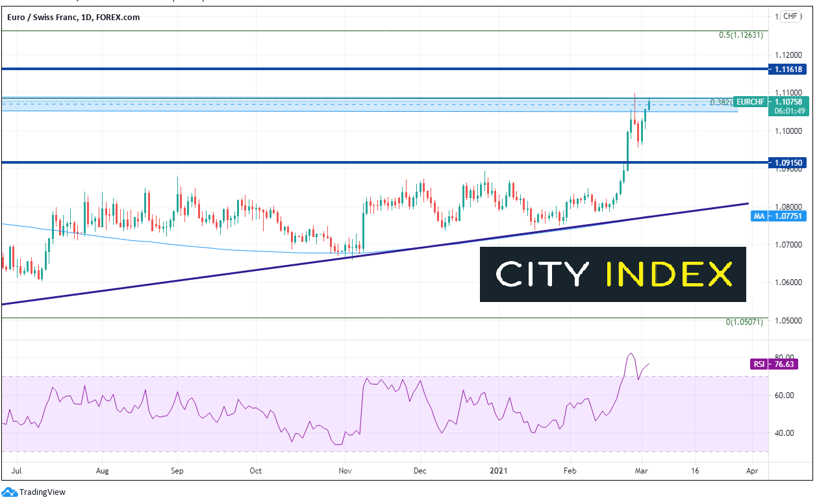
Task: Click the light blue shaded resistance zone
Action: tap(369, 105)
